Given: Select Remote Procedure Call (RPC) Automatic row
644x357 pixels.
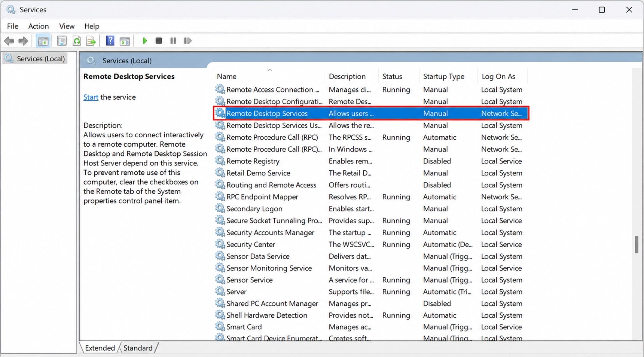Looking at the screenshot, I should 371,137.
